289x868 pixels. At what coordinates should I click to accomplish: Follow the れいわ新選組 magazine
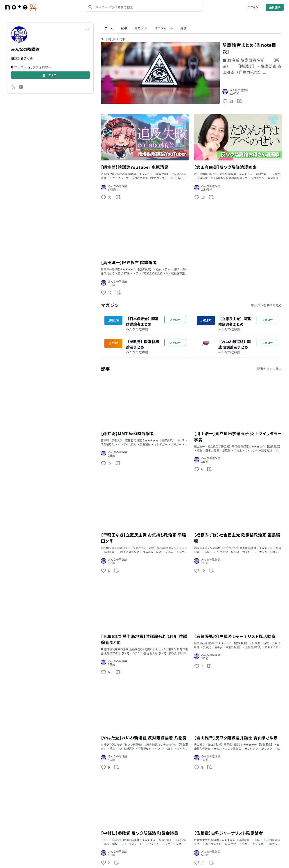[x=267, y=342]
